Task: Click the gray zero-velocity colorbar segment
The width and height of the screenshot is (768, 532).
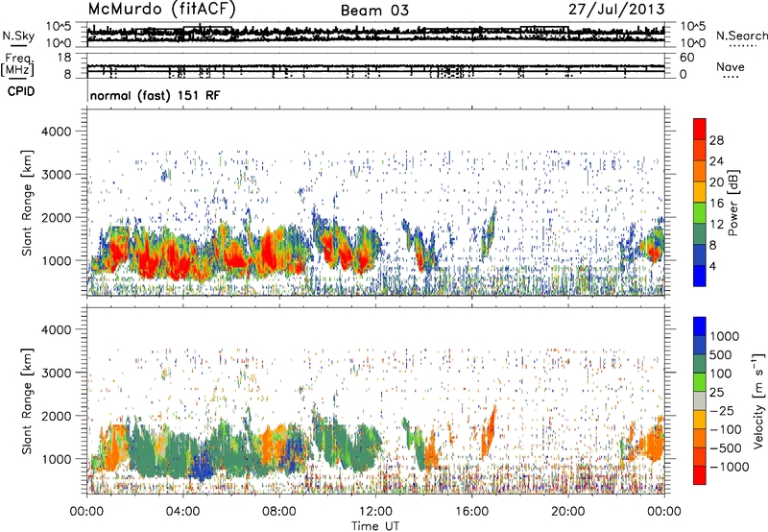Action: point(700,400)
